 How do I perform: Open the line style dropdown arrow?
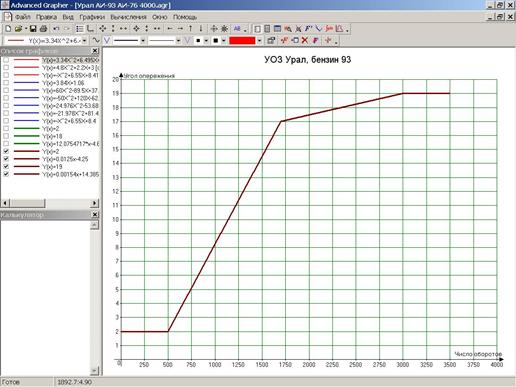click(x=143, y=41)
